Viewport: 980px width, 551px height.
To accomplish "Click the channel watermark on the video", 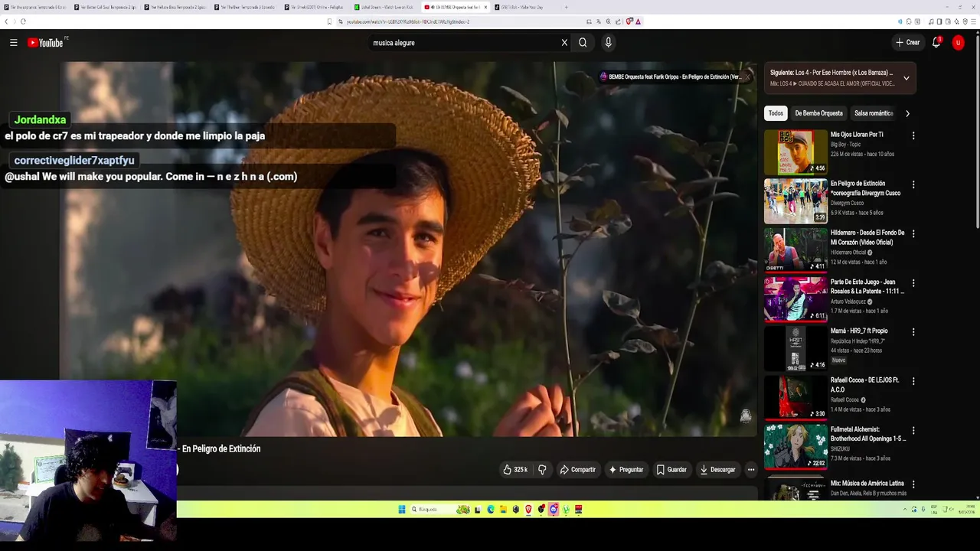I will (745, 416).
